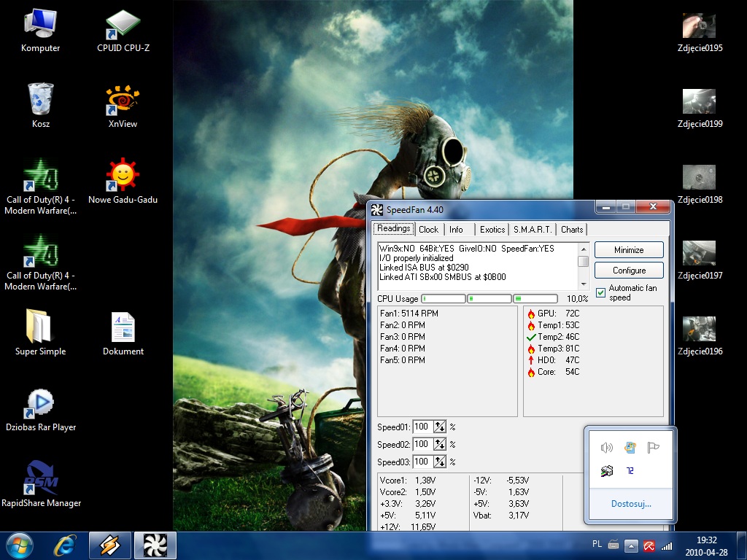Click the Action Center flag icon
The image size is (747, 560).
653,448
